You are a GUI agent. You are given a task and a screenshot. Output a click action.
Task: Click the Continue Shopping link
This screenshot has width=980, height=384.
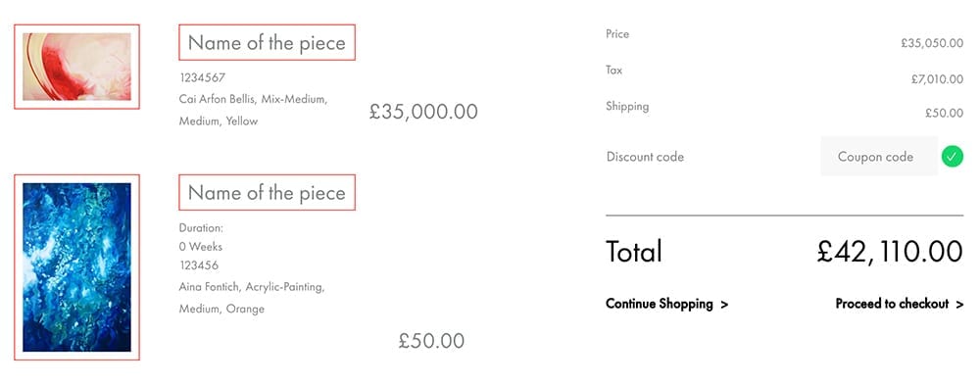click(x=660, y=304)
